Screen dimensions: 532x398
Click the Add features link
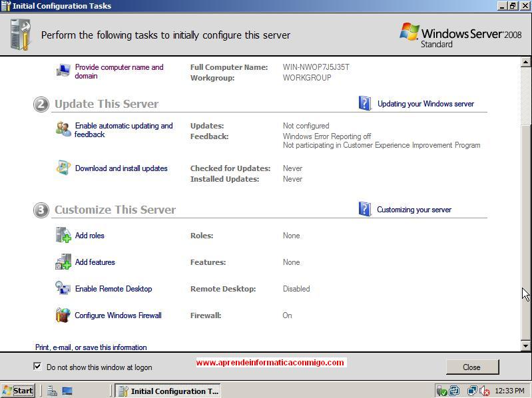pos(95,262)
